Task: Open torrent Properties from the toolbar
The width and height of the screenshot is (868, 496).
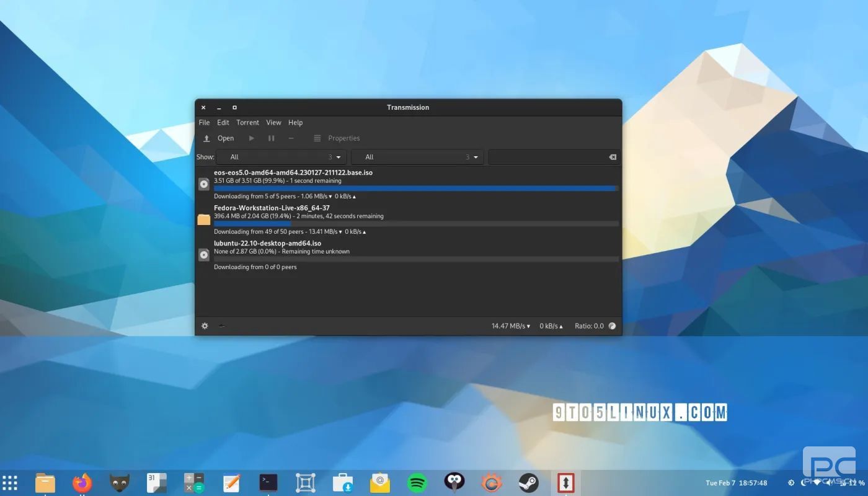Action: point(337,138)
